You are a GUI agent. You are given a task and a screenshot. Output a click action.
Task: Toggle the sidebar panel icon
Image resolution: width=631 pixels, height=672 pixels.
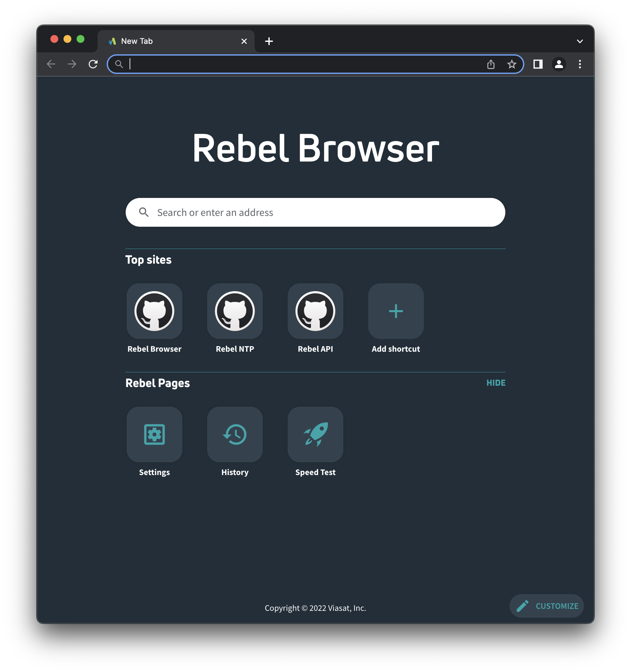(538, 64)
